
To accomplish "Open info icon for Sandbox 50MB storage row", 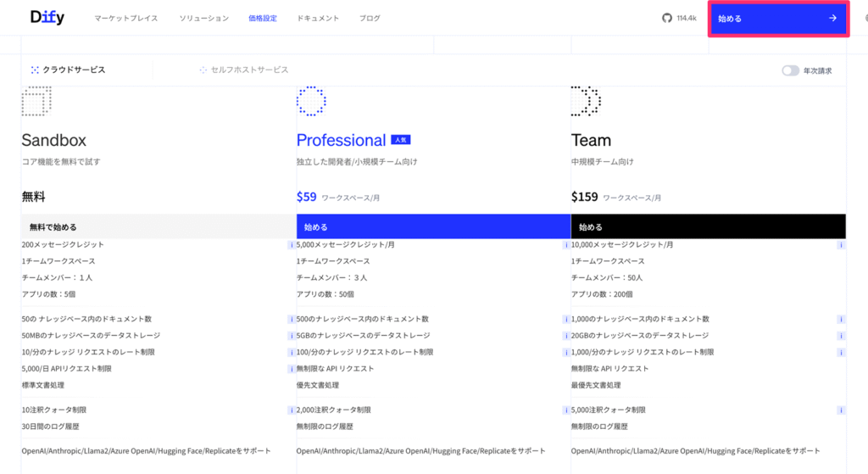I will click(292, 336).
